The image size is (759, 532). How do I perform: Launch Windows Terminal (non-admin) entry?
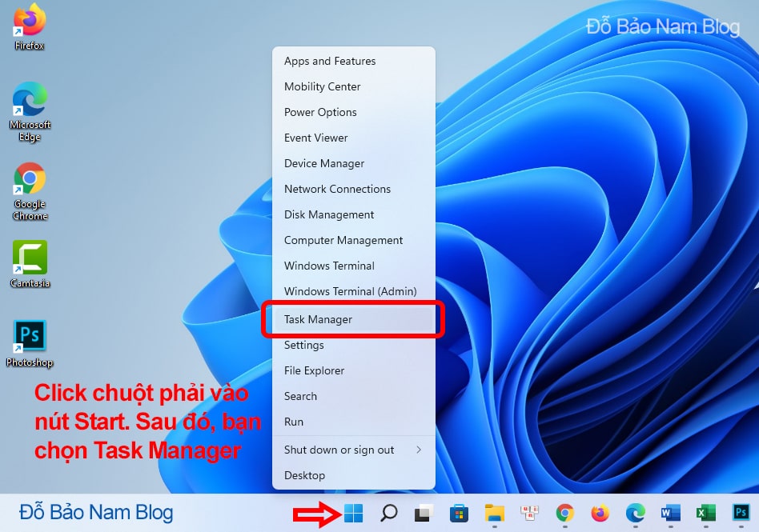[354, 266]
